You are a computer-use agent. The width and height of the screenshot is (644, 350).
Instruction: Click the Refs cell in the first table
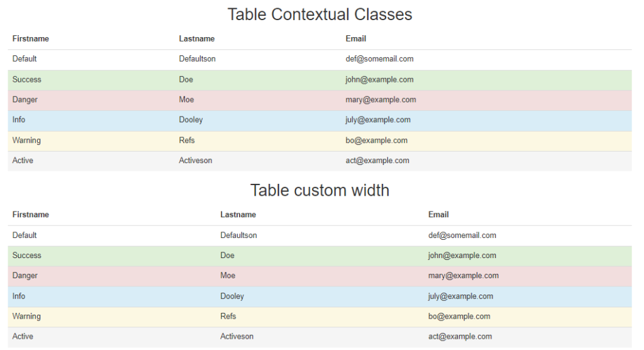(x=186, y=140)
